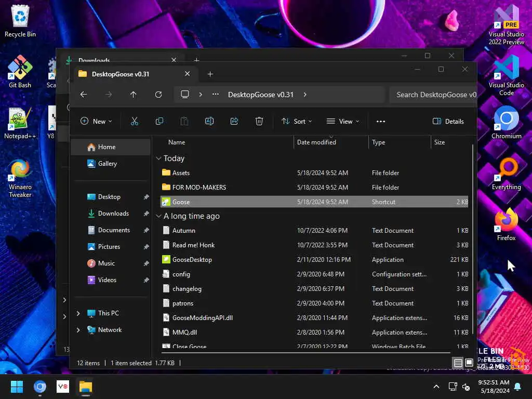Open the Chromium desktop icon

coord(506,123)
